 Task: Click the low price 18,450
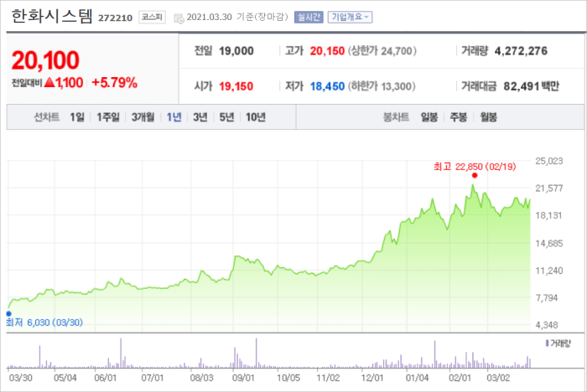(327, 86)
